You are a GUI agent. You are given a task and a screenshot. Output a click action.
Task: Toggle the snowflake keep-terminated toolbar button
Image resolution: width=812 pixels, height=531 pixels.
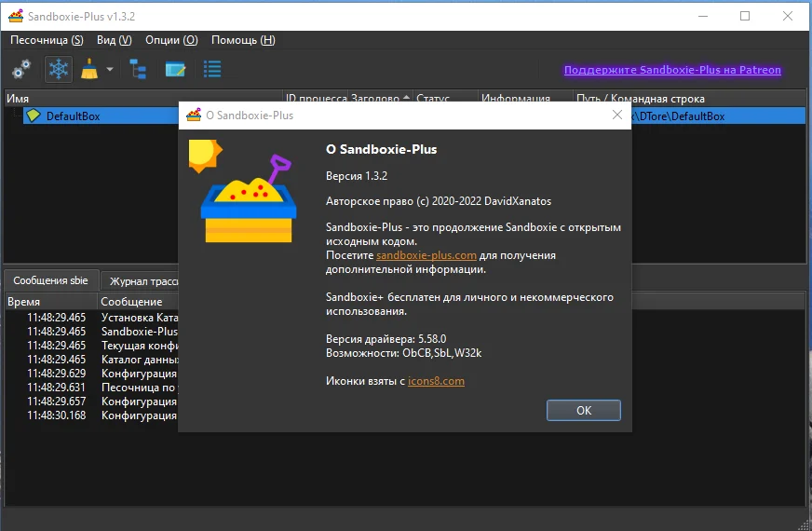tap(59, 69)
